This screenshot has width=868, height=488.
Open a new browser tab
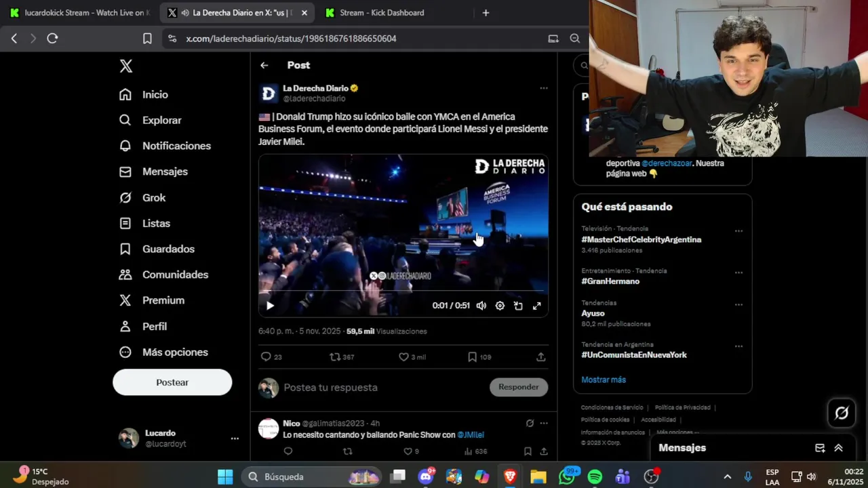click(x=486, y=13)
